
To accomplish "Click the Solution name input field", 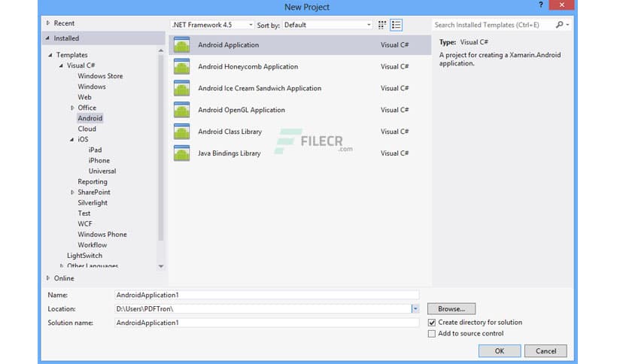I will point(267,323).
